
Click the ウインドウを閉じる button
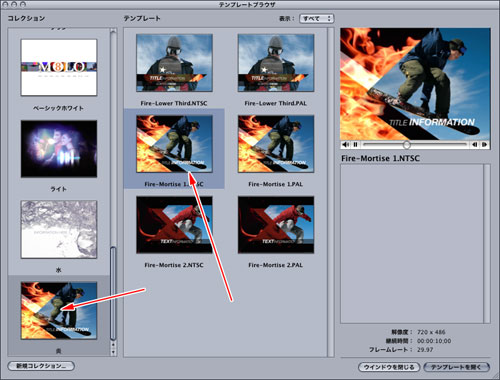(x=389, y=367)
